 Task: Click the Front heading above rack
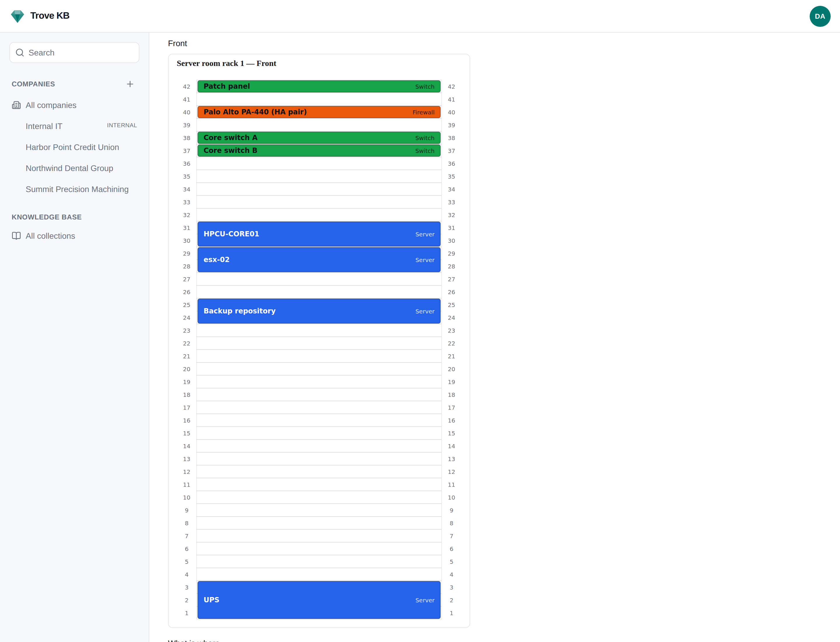[x=178, y=43]
